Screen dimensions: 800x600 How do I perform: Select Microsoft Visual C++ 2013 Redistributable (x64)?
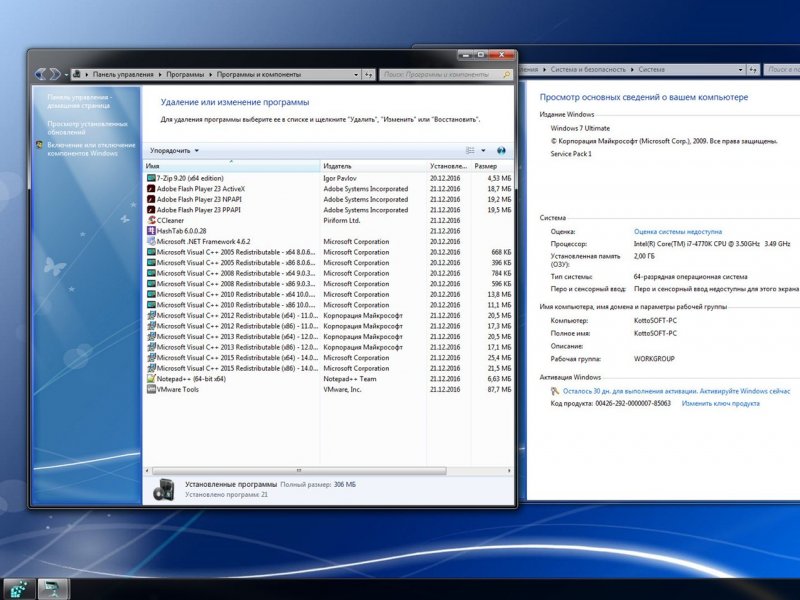point(329,337)
